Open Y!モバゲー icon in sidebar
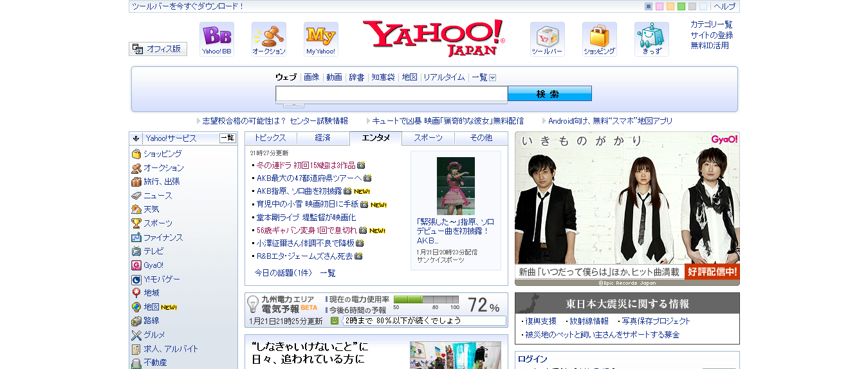This screenshot has height=369, width=868. (136, 279)
